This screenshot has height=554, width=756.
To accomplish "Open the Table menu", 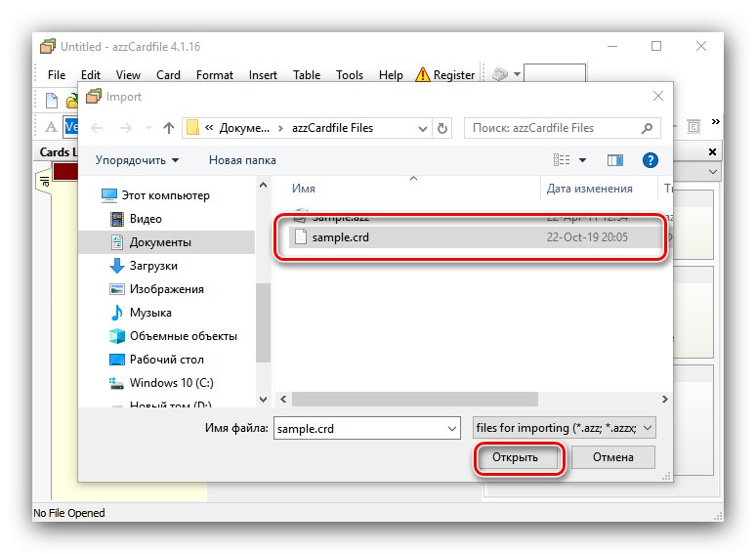I will [x=307, y=75].
